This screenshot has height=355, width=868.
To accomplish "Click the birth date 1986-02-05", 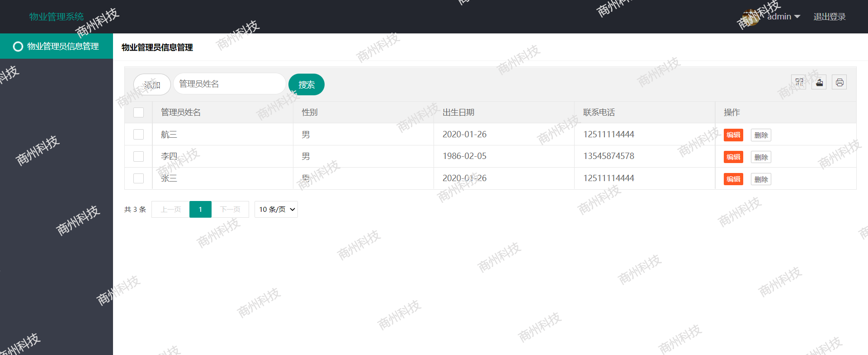I will pos(464,156).
